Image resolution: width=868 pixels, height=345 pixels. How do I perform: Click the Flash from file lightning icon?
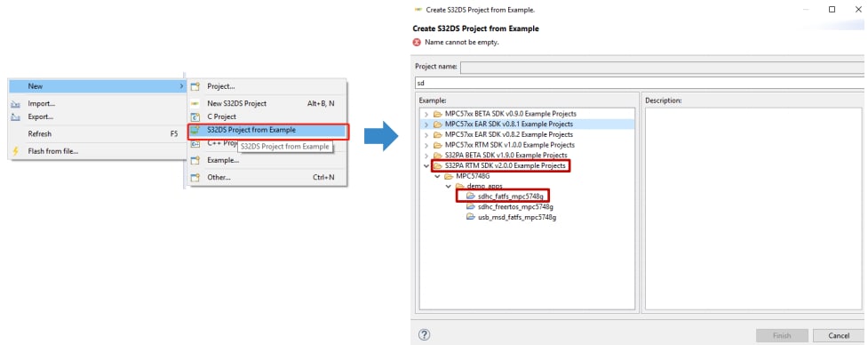tap(16, 151)
